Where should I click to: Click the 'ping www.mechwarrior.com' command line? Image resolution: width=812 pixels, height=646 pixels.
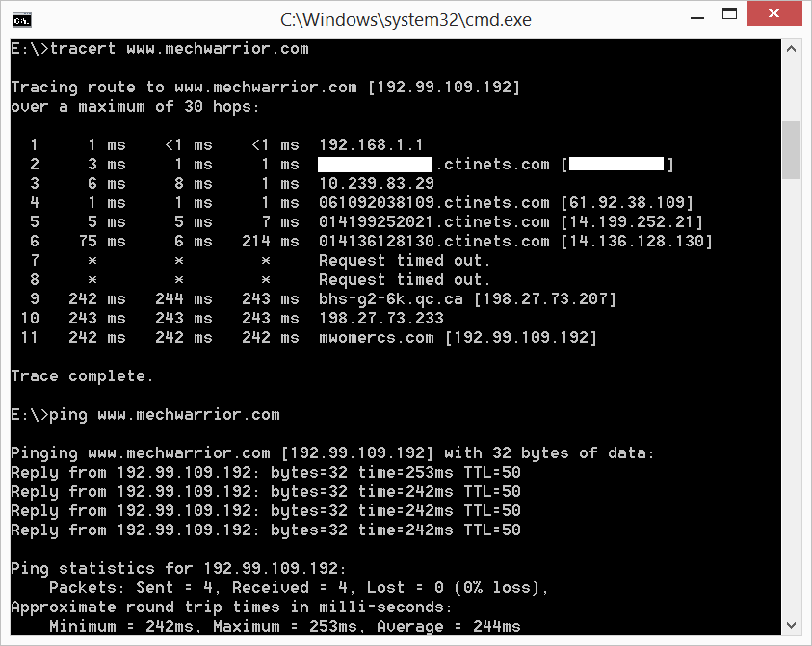(145, 415)
